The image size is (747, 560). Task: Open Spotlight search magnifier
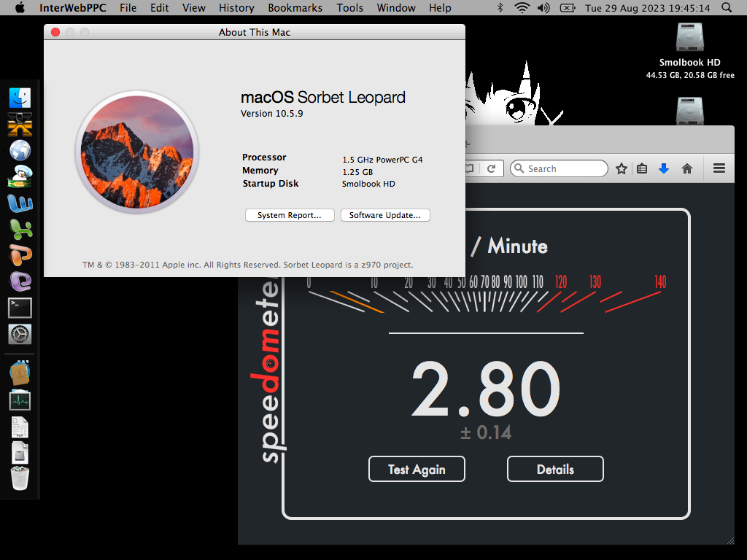727,7
